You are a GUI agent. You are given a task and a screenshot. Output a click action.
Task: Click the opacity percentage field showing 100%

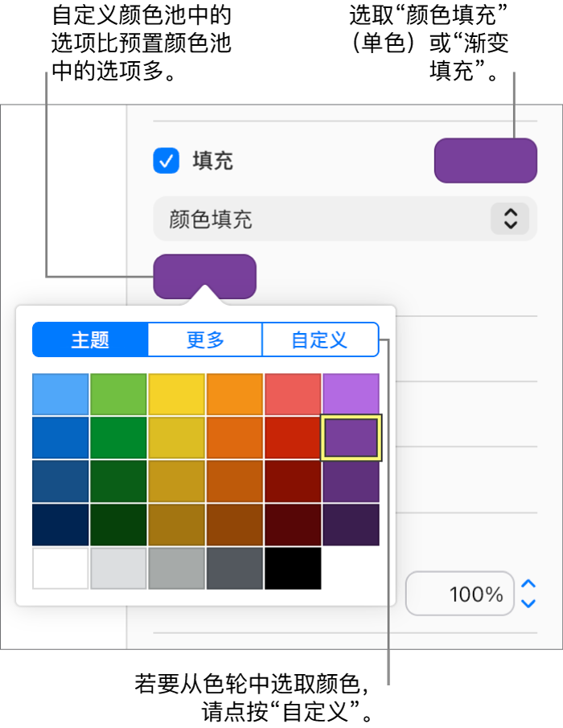coord(460,594)
